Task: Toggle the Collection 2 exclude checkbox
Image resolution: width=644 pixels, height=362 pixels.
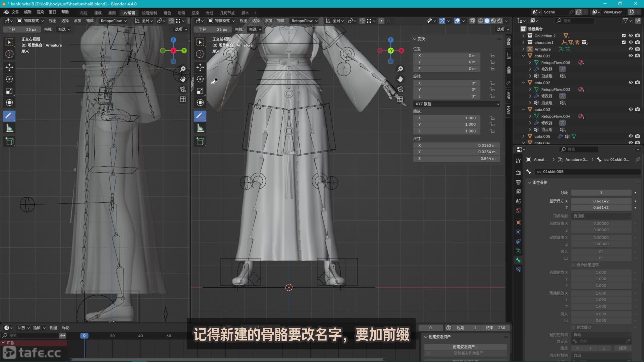Action: point(624,36)
